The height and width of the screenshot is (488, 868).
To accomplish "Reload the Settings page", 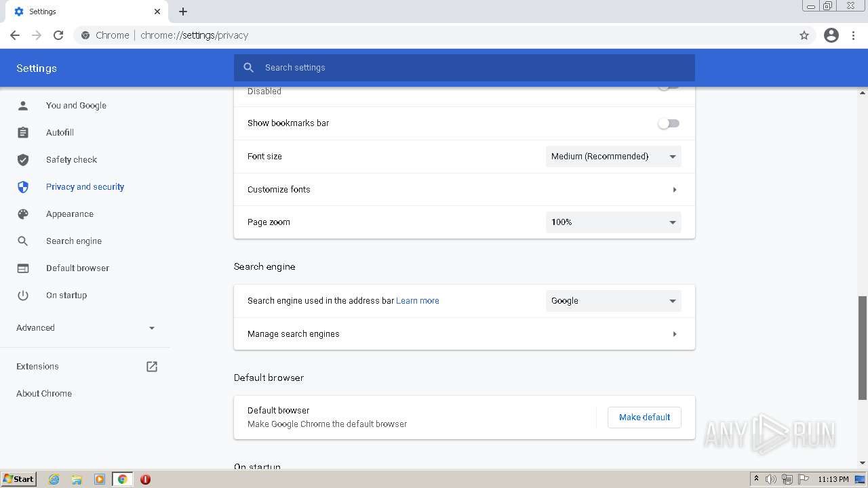I will click(58, 35).
